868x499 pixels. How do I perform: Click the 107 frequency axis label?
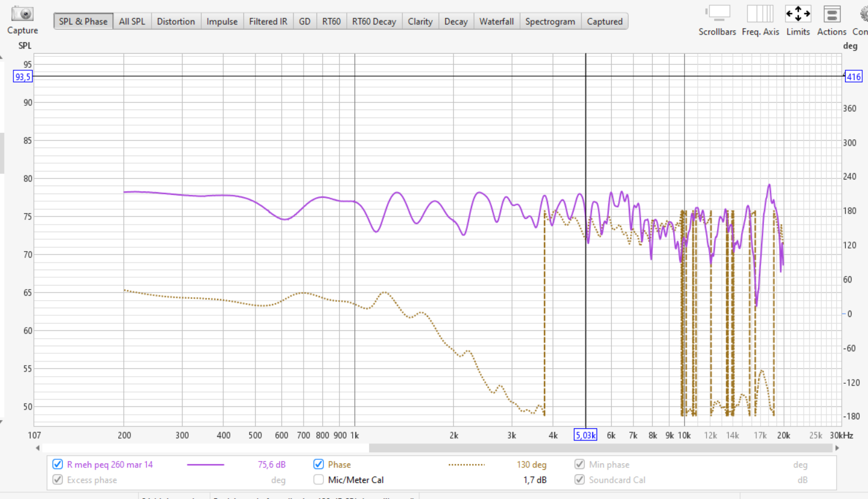(x=35, y=435)
